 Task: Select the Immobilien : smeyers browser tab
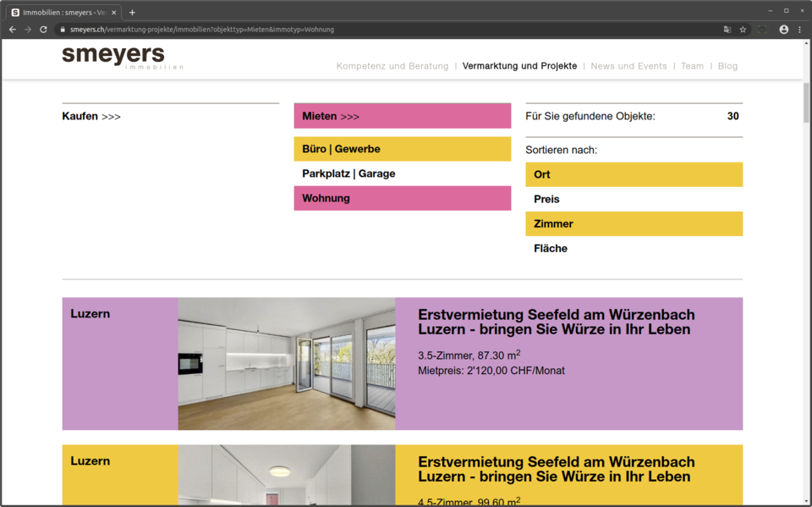(63, 13)
